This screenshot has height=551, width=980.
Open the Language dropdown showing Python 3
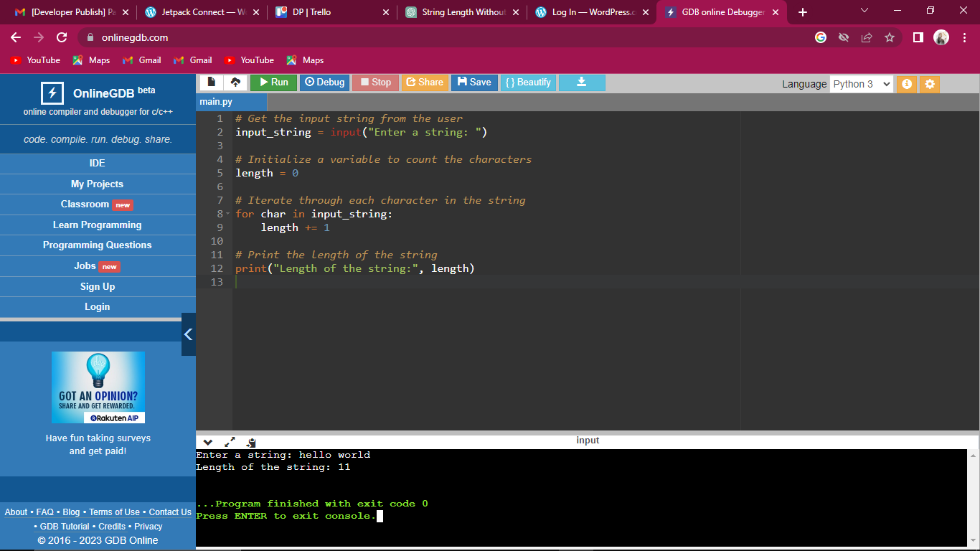click(x=861, y=84)
